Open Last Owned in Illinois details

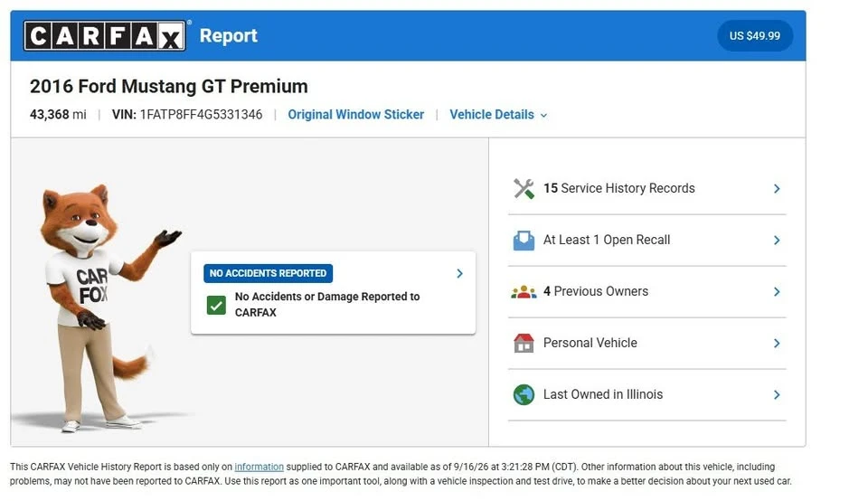pos(646,394)
